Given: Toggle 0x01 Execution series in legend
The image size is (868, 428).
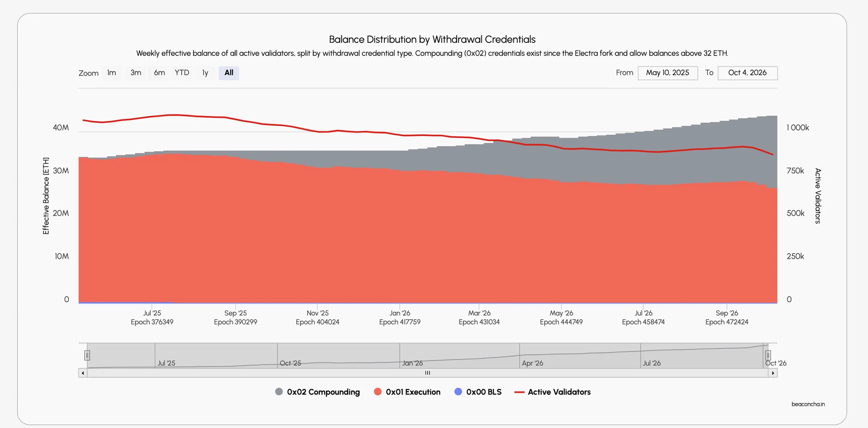Looking at the screenshot, I should pos(407,392).
